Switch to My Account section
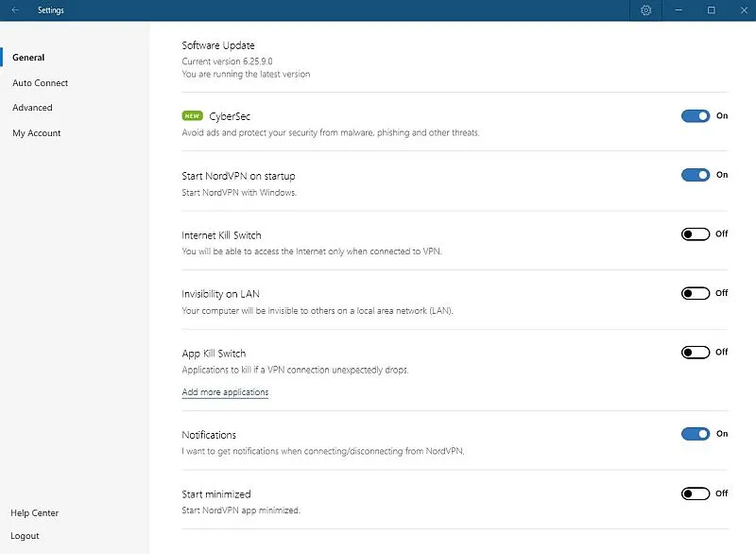 click(36, 132)
